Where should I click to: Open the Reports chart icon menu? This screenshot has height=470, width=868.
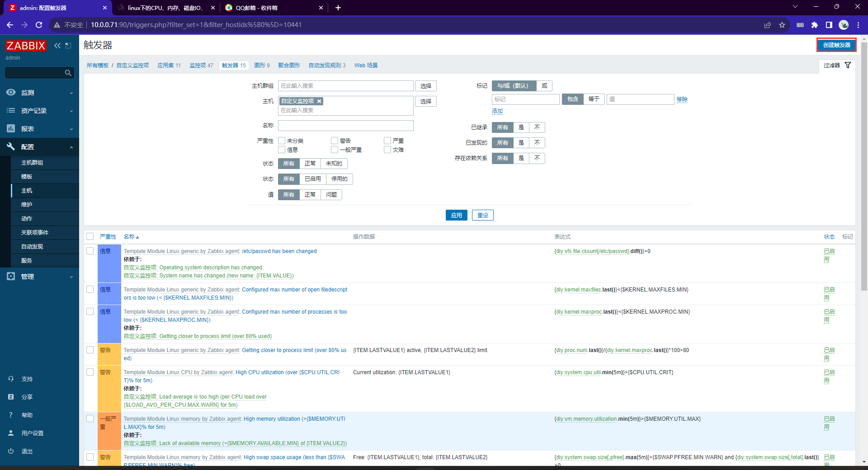coord(11,128)
